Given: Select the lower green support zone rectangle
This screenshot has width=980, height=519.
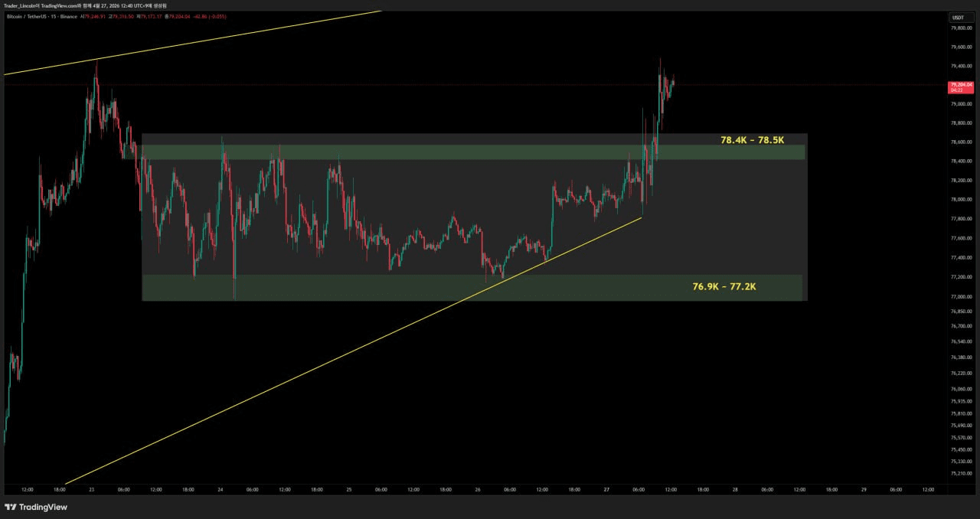Looking at the screenshot, I should click(x=472, y=288).
